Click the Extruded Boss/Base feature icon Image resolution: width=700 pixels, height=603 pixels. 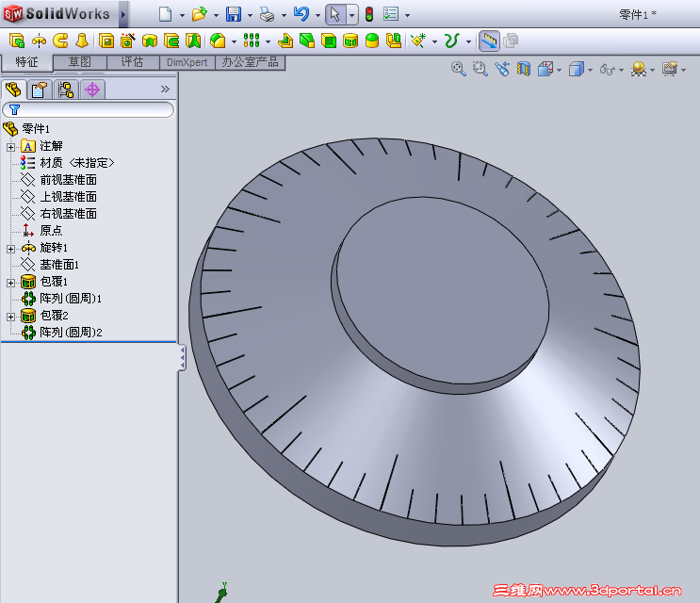pos(17,41)
